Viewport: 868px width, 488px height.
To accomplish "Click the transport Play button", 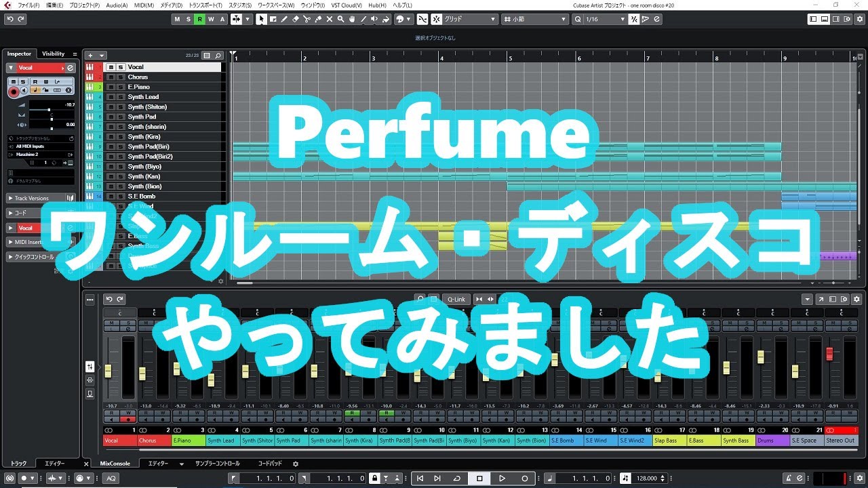I will click(x=502, y=478).
